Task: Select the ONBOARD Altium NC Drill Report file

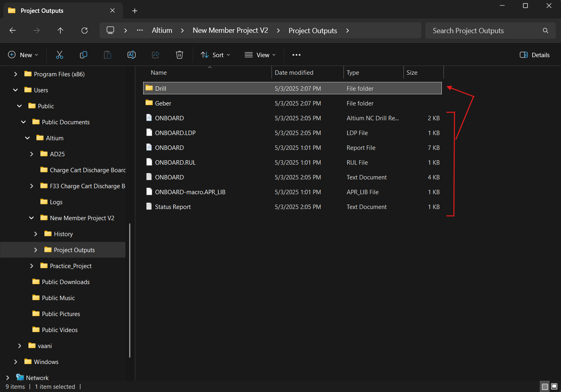Action: click(292, 118)
